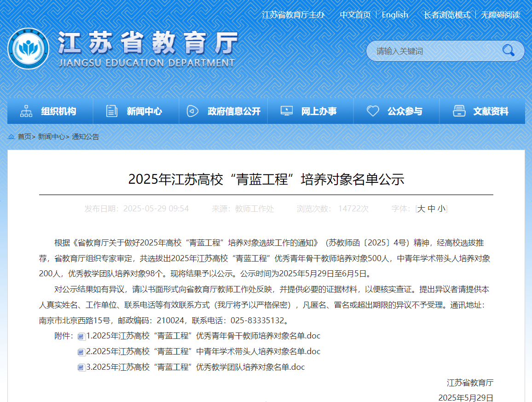Go to 中文首页

pyautogui.click(x=355, y=15)
